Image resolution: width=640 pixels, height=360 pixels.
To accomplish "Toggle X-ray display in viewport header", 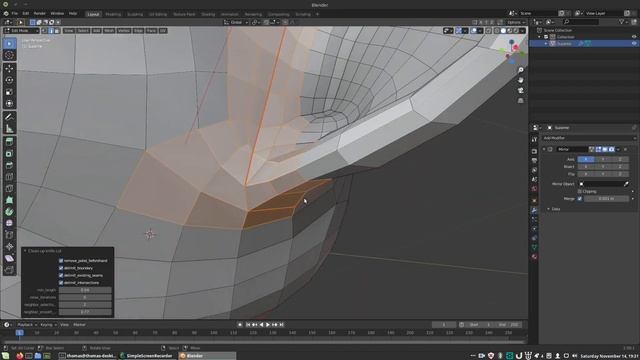I will coord(489,31).
